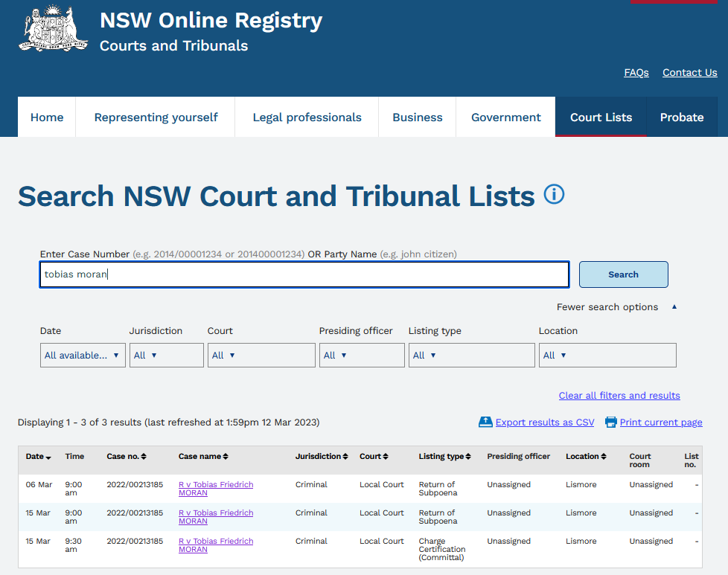Open the 15 Mar 9:00 am MORAN case link
This screenshot has width=728, height=575.
pos(216,516)
